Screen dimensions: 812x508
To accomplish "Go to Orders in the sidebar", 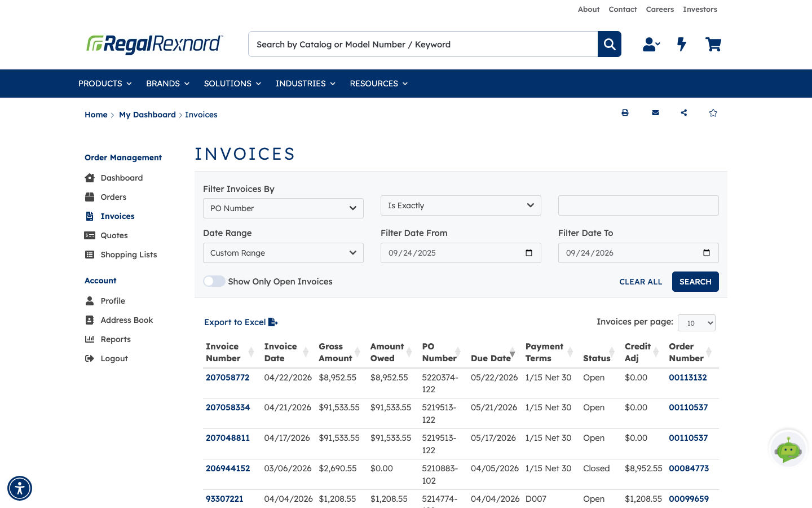I will click(113, 197).
